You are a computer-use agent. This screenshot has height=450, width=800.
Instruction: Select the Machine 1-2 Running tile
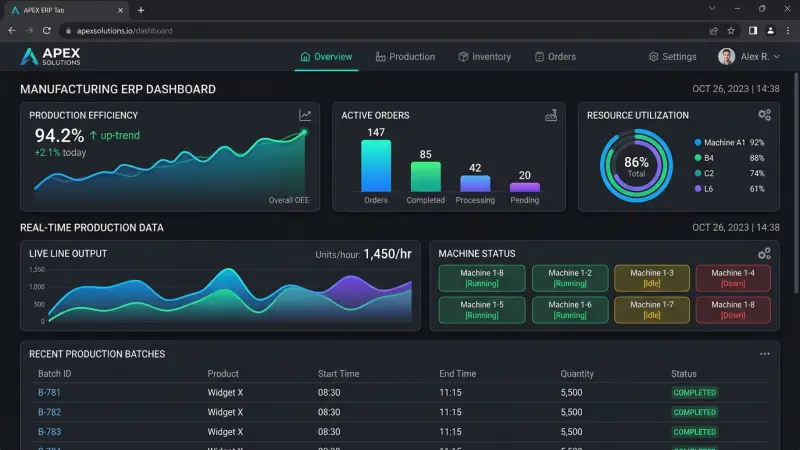pyautogui.click(x=570, y=278)
